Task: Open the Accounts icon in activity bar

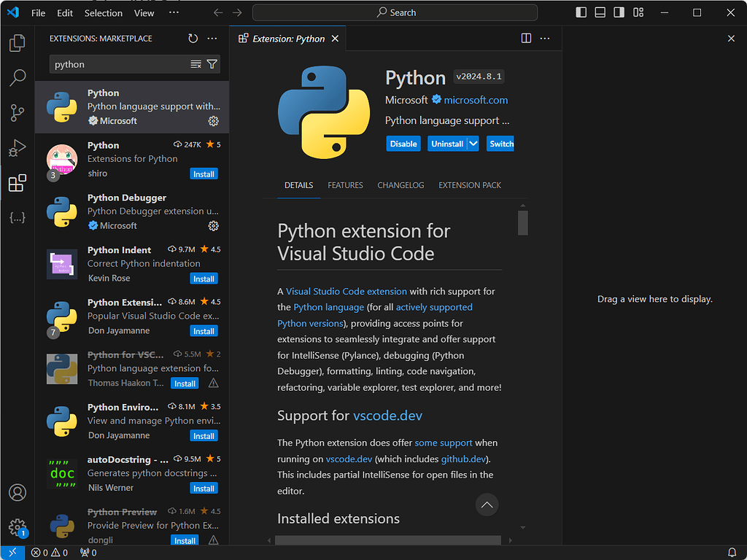Action: (17, 492)
